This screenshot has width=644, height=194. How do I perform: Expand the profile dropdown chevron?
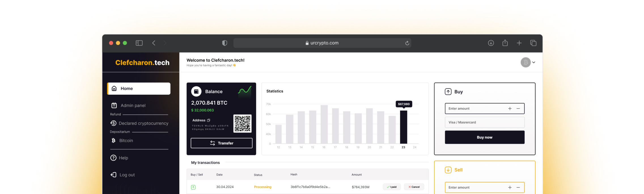tap(534, 62)
